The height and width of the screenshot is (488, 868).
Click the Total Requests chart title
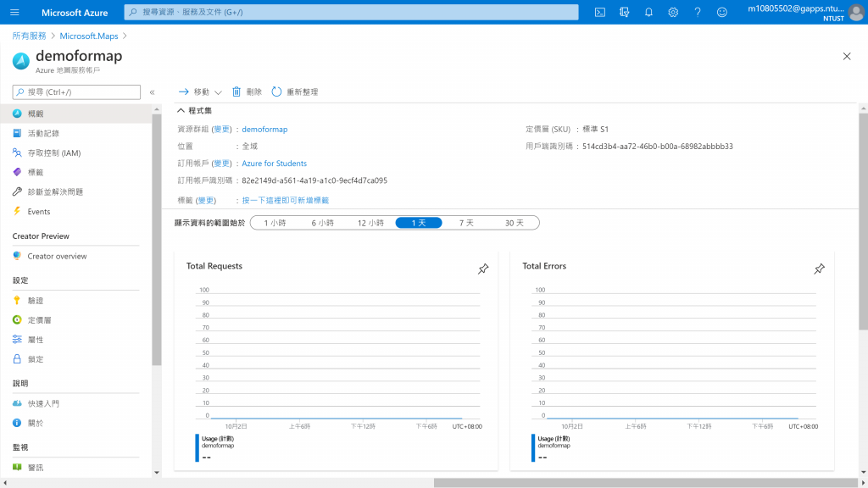(214, 266)
